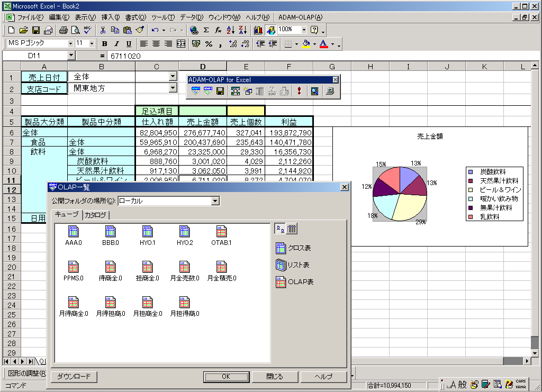Viewport: 542px width, 392px height.
Task: Switch OLAP list to detail list view
Action: (292, 229)
